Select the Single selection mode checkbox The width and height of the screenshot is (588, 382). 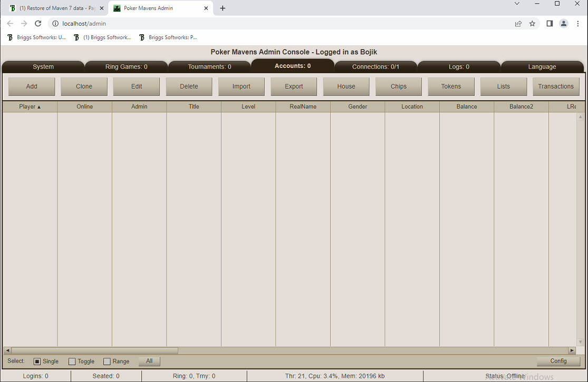coord(37,361)
